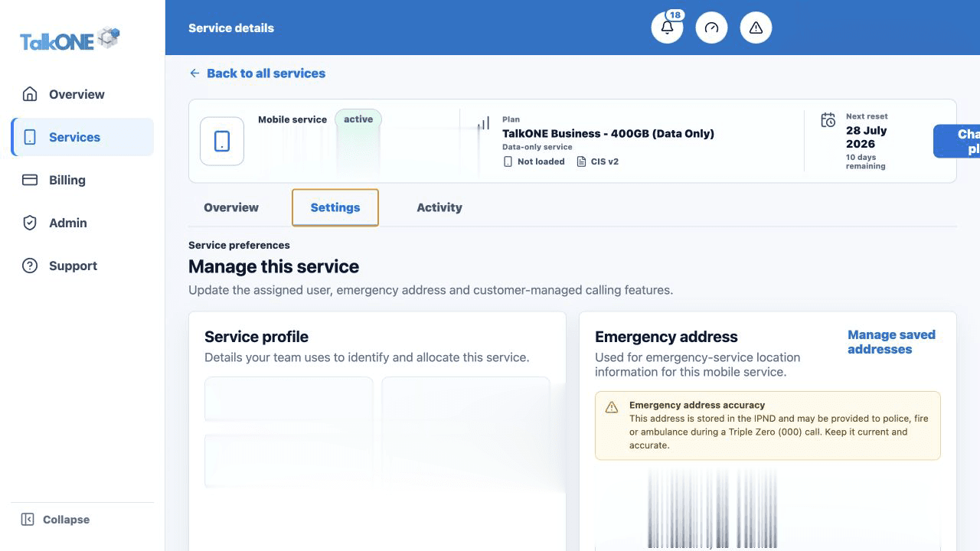Click the Change plan button

pos(957,142)
